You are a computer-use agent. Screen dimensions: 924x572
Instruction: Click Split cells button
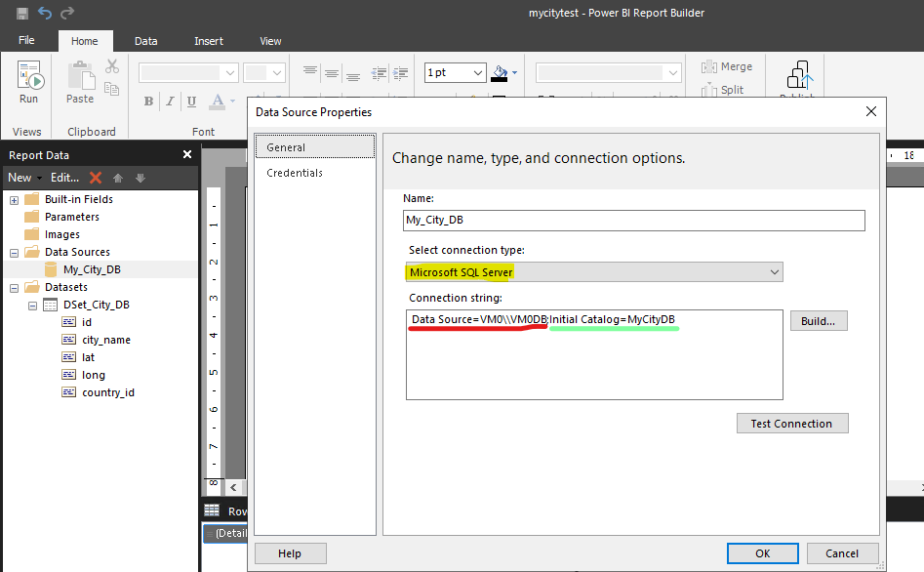tap(722, 89)
